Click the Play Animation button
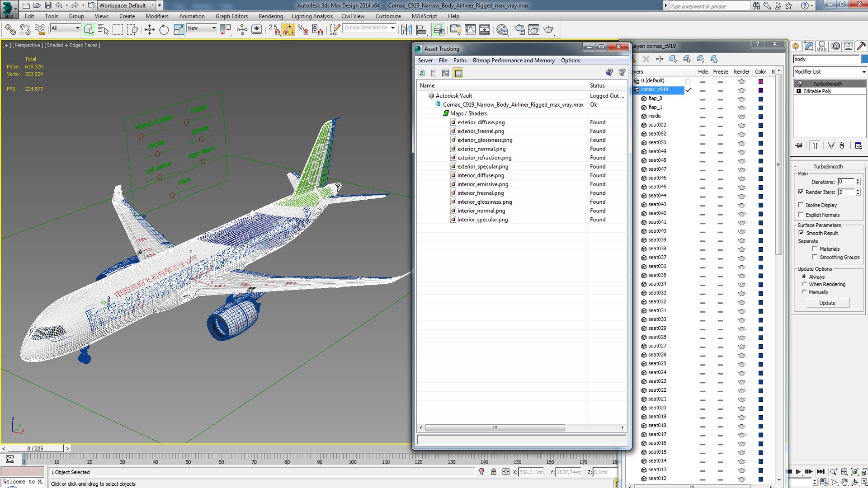This screenshot has width=868, height=488. (x=798, y=472)
